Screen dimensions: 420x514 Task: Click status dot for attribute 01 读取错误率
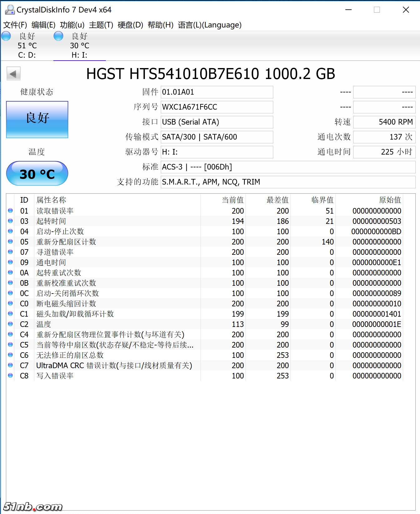10,211
